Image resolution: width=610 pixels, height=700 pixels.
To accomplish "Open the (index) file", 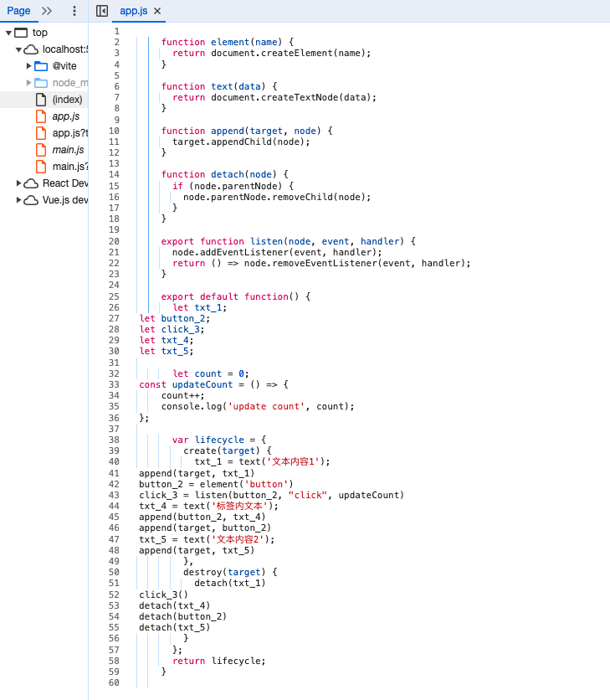I will [x=67, y=100].
